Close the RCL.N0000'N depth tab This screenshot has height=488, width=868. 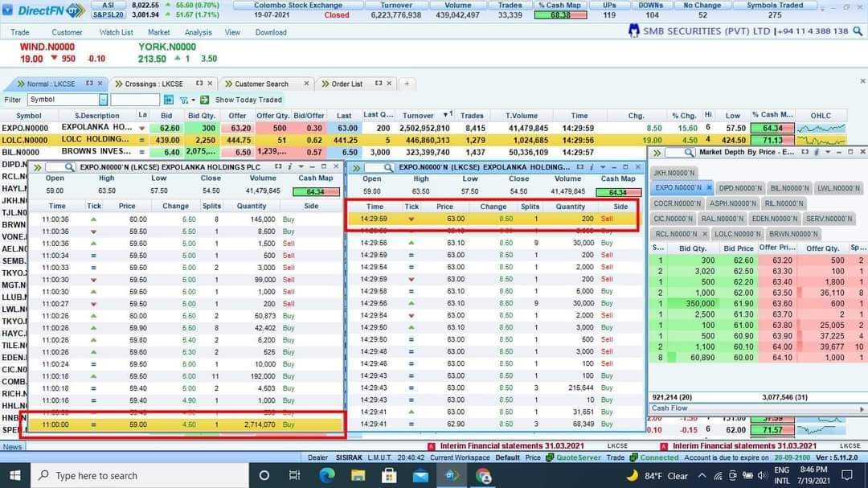[x=705, y=234]
